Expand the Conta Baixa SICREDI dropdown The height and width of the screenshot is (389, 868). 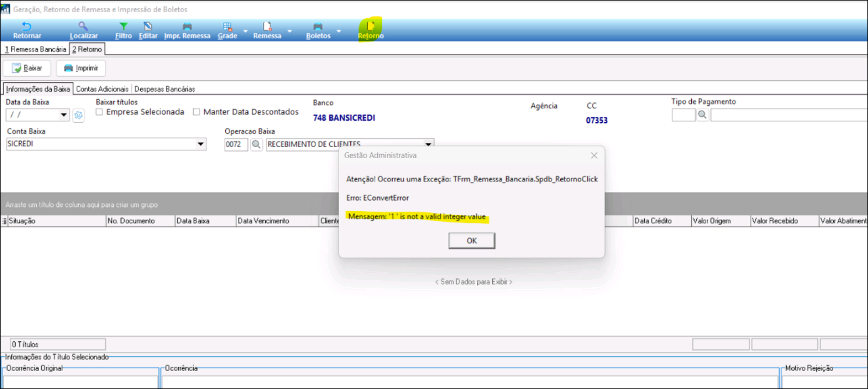[x=201, y=144]
